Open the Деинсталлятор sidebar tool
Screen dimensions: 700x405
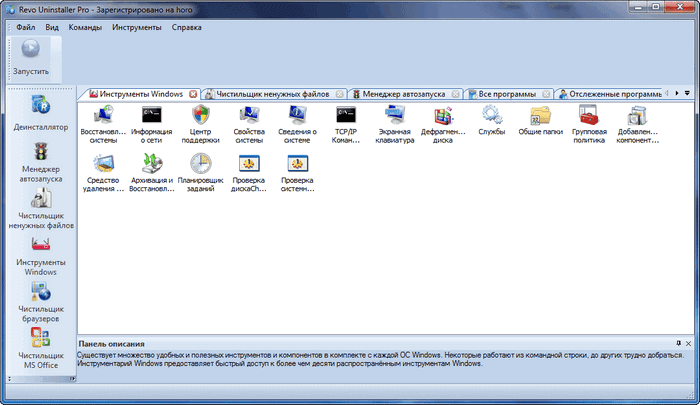(41, 113)
